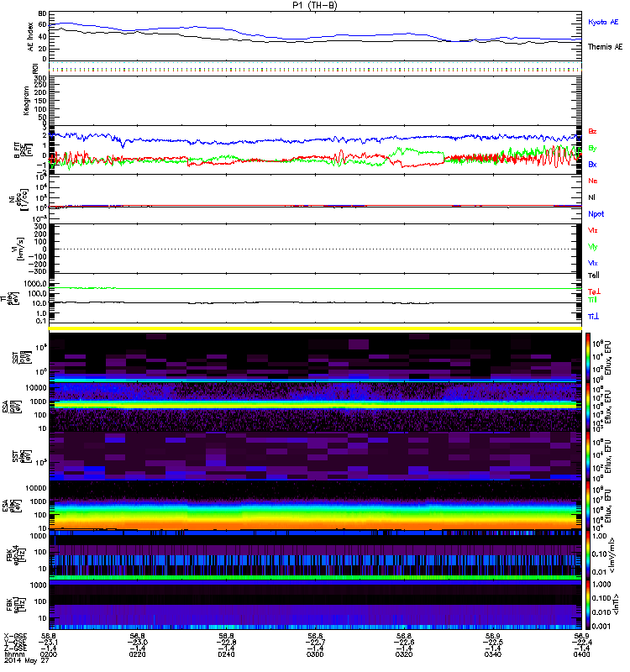
Task: Click the SST ions Eflux color bar
Action: tap(588, 358)
